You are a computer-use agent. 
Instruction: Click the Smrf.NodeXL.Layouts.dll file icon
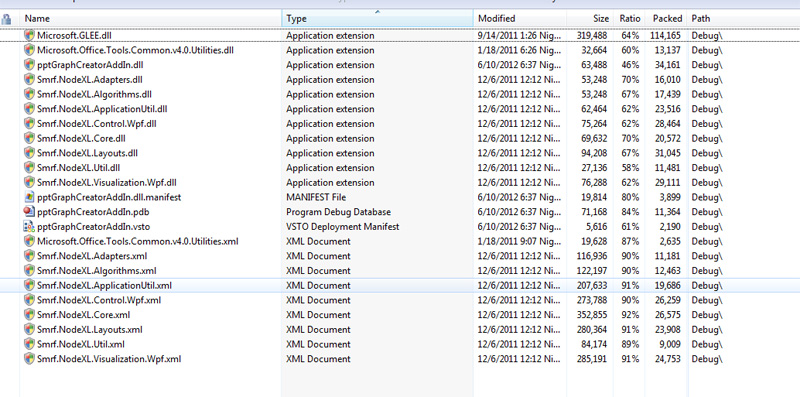click(29, 153)
